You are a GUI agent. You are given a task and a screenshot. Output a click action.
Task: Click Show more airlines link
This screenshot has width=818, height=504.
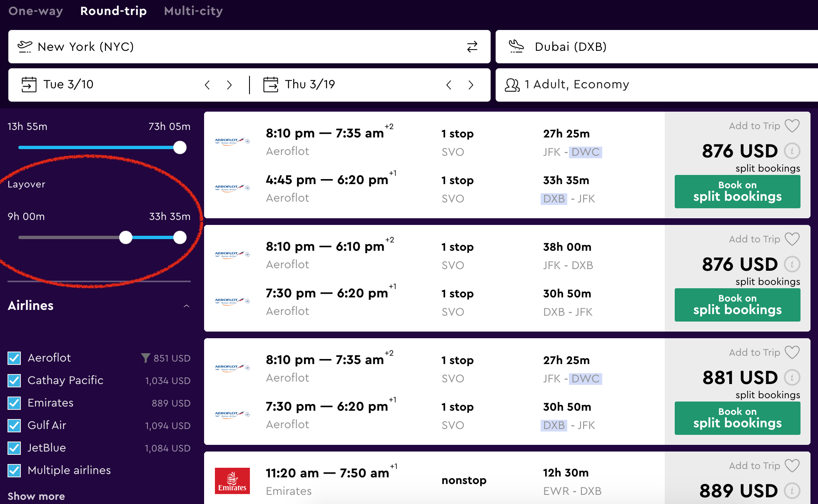pyautogui.click(x=36, y=496)
